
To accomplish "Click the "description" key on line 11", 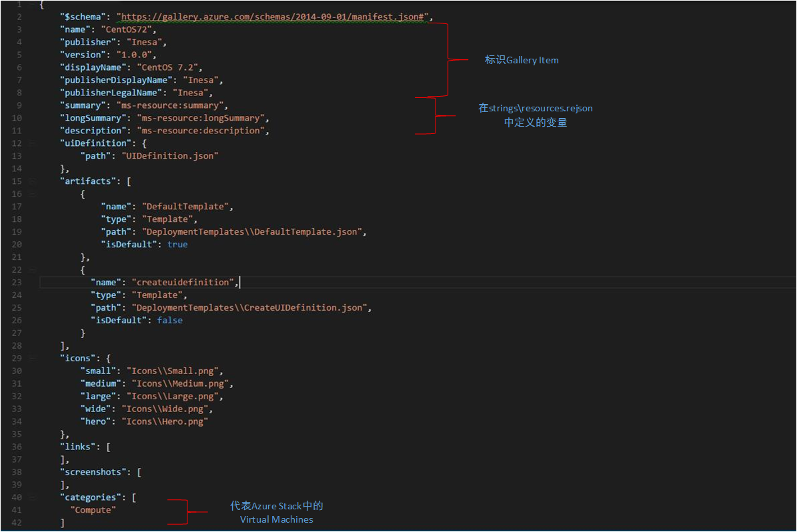I will tap(93, 131).
